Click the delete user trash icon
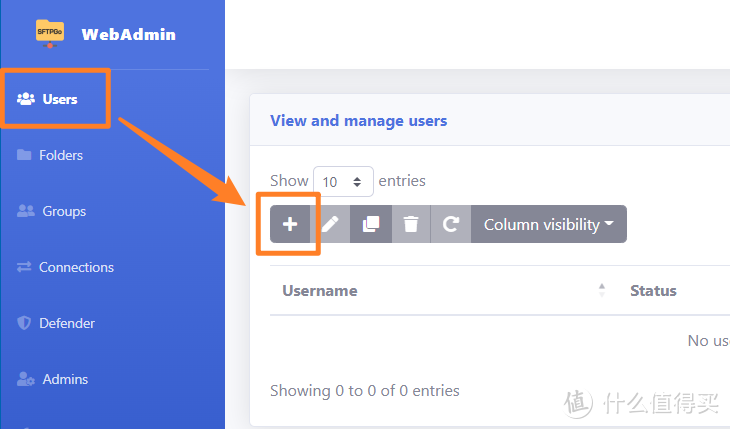 point(410,225)
